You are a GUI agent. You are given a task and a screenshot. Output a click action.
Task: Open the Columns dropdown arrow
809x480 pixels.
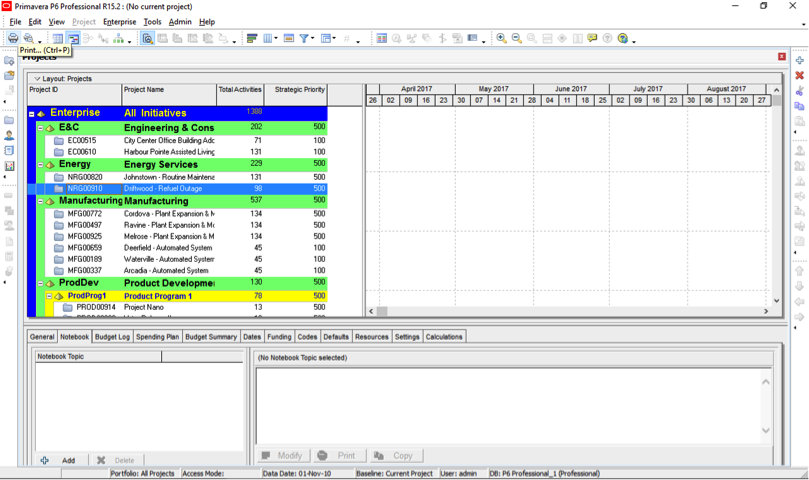pos(276,39)
